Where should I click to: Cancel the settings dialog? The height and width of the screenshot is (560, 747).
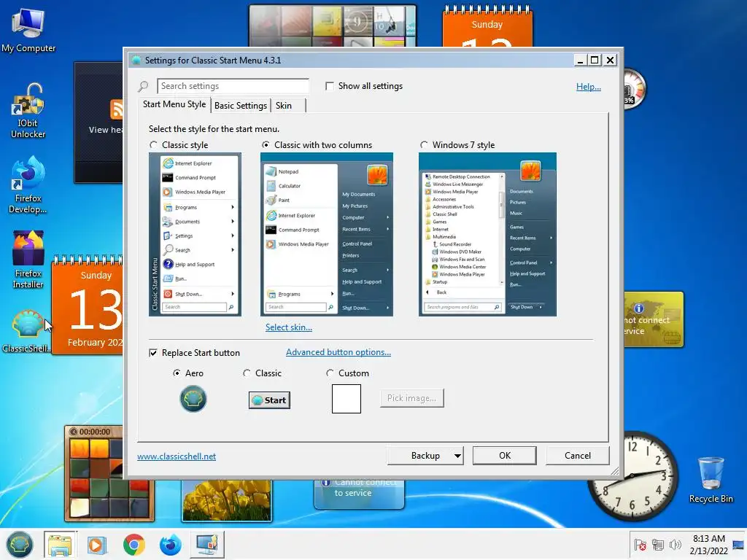coord(578,456)
